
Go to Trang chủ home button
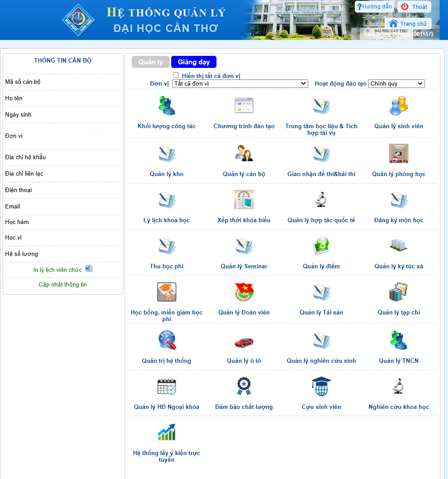point(407,24)
